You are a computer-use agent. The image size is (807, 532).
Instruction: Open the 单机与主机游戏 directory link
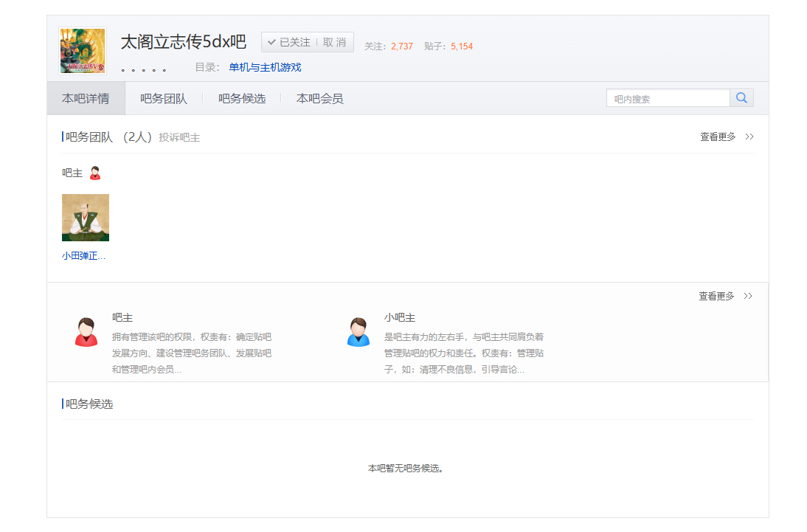click(265, 67)
